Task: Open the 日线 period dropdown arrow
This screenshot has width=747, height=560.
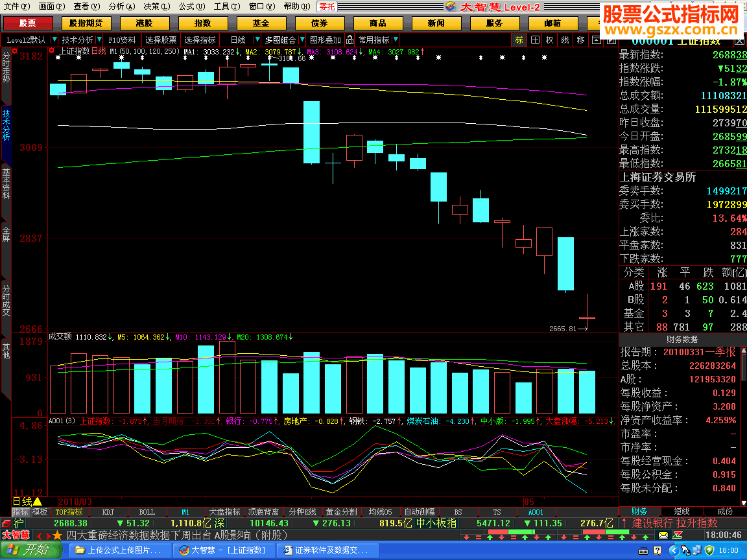Action: [x=257, y=40]
